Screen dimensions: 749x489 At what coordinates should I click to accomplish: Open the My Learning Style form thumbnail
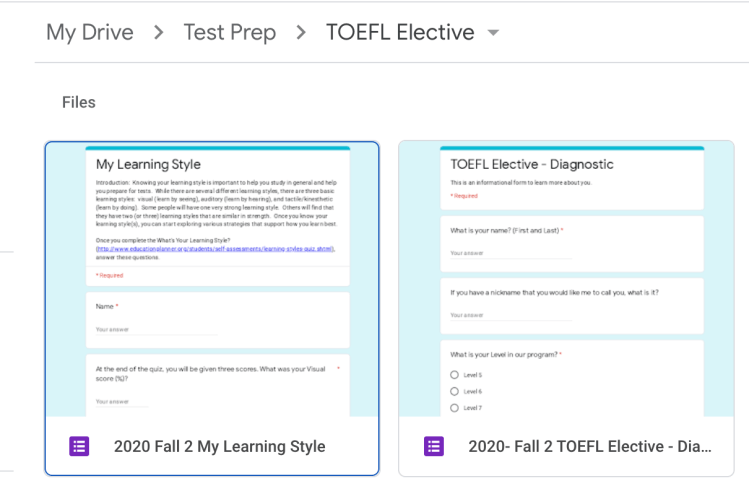(212, 280)
